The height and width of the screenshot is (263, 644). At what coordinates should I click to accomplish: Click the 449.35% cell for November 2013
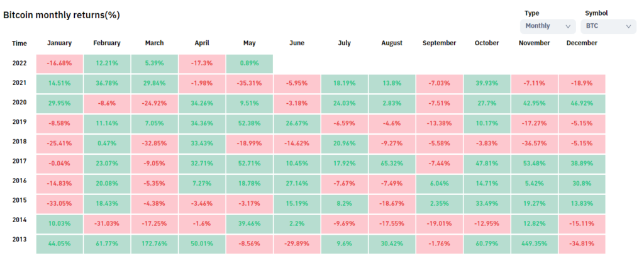click(x=534, y=244)
